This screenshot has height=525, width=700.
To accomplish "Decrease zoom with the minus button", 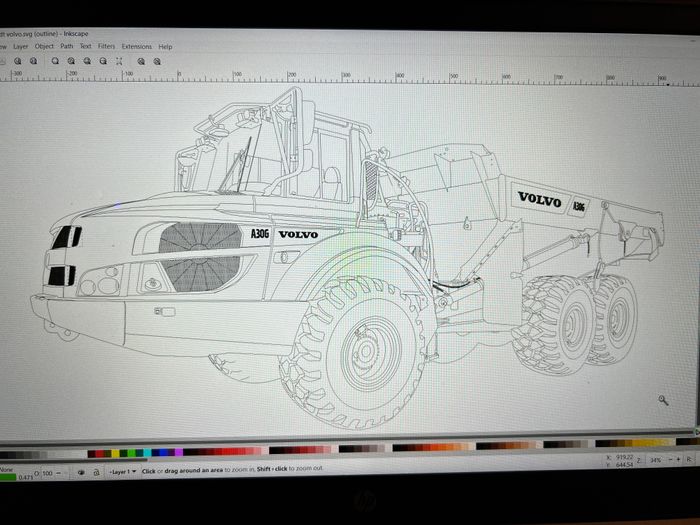I will [x=670, y=459].
